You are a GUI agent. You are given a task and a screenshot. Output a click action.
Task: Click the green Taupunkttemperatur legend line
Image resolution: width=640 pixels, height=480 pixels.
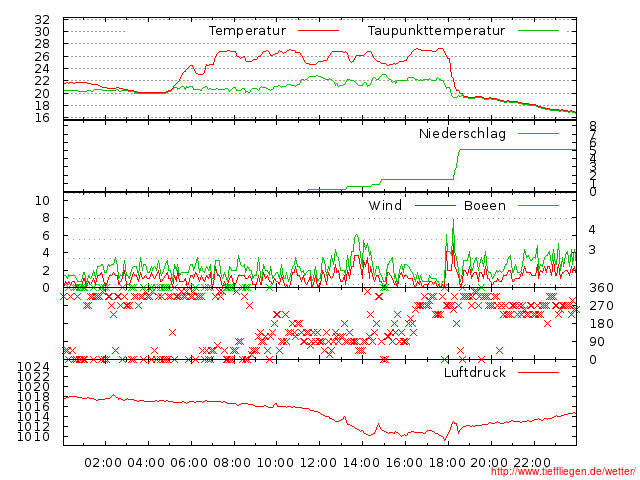coord(538,31)
